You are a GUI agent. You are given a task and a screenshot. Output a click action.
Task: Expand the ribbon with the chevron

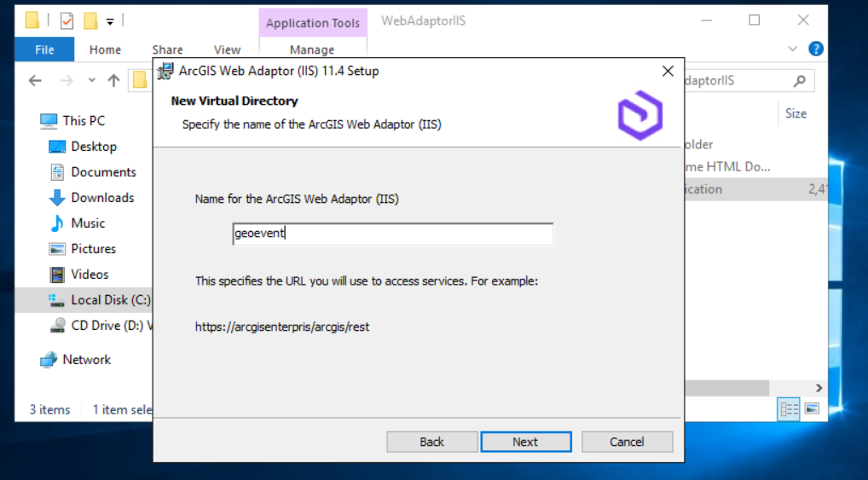792,49
